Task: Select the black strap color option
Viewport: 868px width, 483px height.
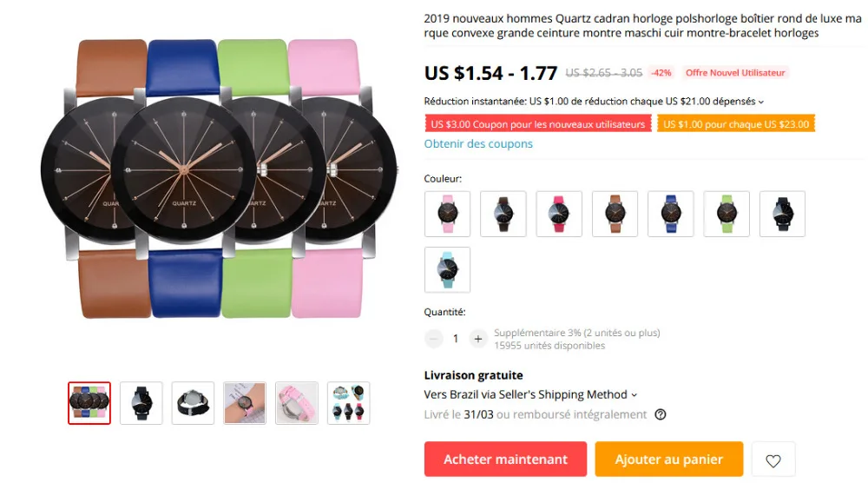Action: point(783,214)
